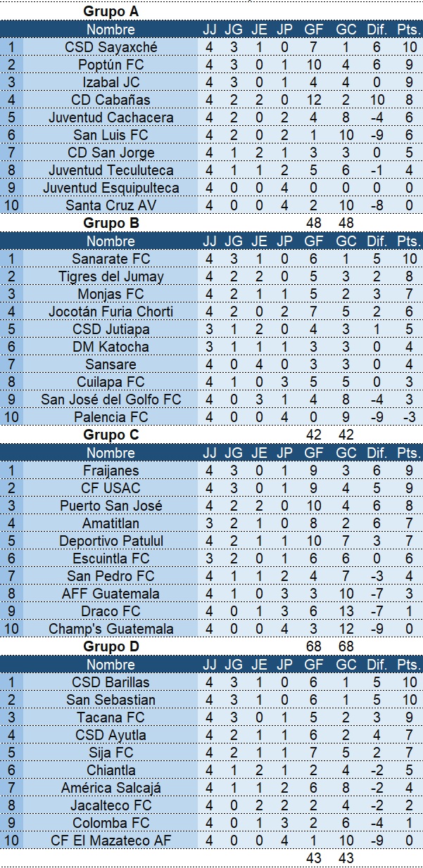
Task: Click the Grupo B heading
Action: [111, 223]
